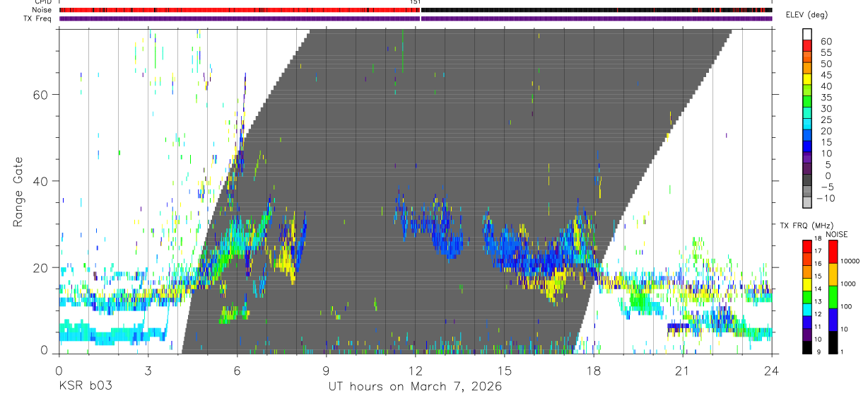Click the 'Noise' row label at top left
This screenshot has width=868, height=401.
pyautogui.click(x=43, y=10)
